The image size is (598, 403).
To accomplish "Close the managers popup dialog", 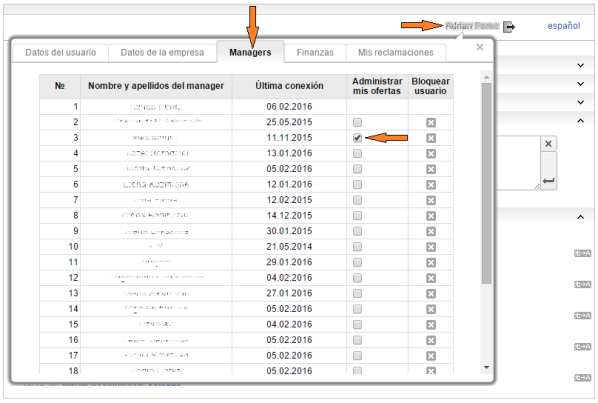I will coord(480,47).
